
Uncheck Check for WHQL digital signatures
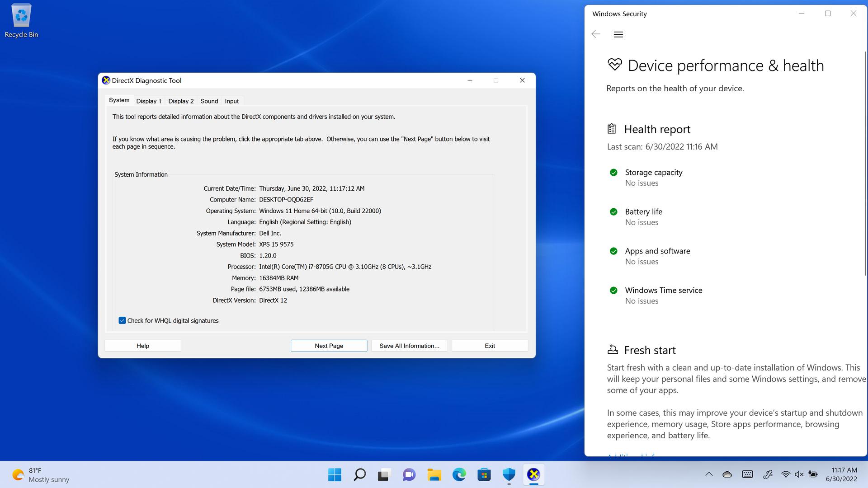tap(122, 320)
